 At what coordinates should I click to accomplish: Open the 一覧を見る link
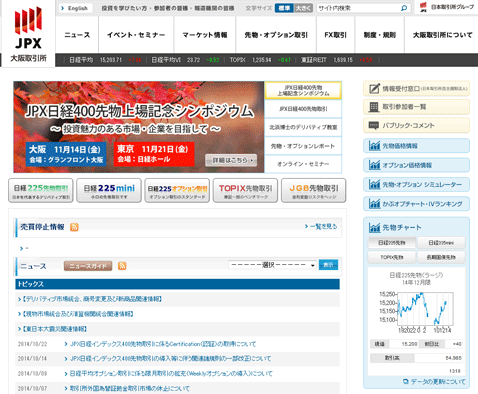[x=321, y=227]
